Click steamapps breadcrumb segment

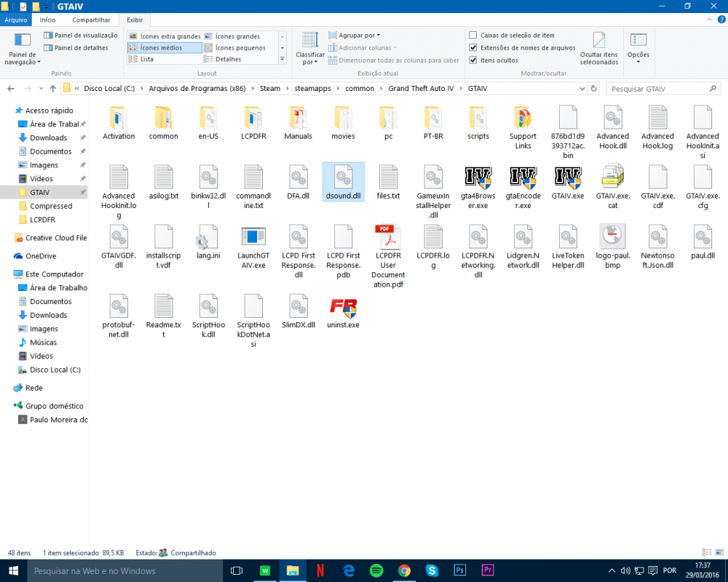point(312,88)
